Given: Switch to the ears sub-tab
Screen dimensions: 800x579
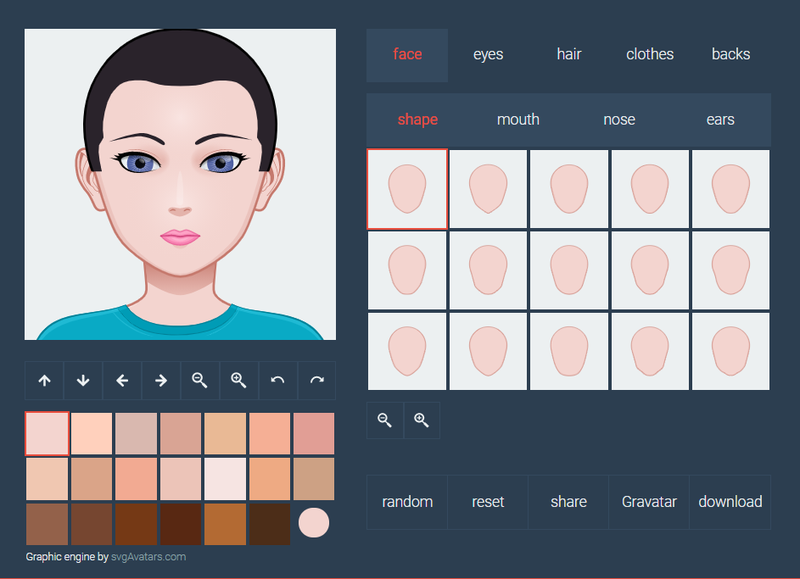Looking at the screenshot, I should (720, 119).
